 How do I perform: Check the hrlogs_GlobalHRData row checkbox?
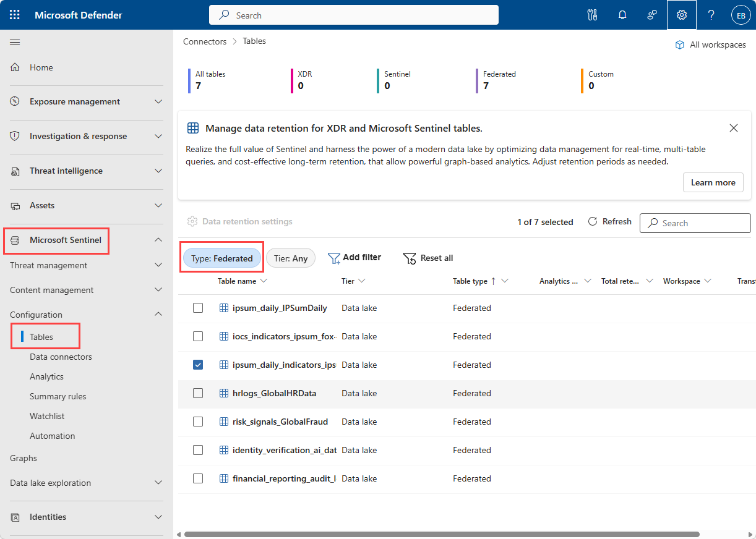(x=198, y=393)
